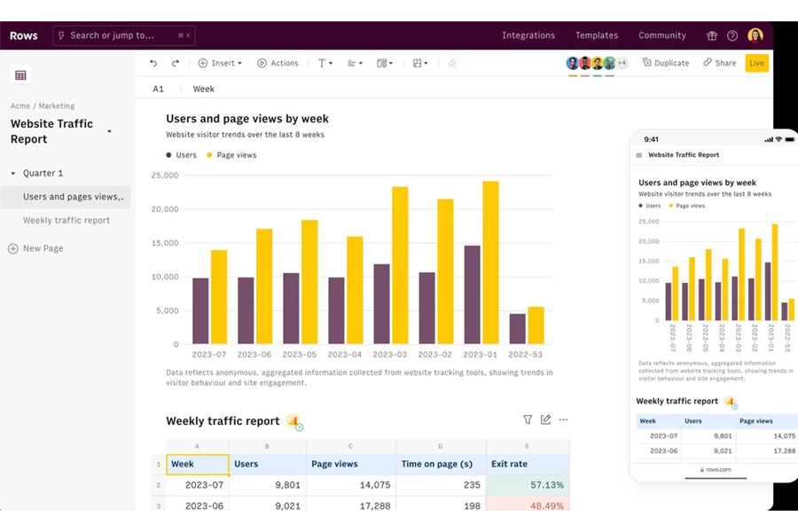Click the Share button
Screen dimensions: 798x532
coord(720,63)
